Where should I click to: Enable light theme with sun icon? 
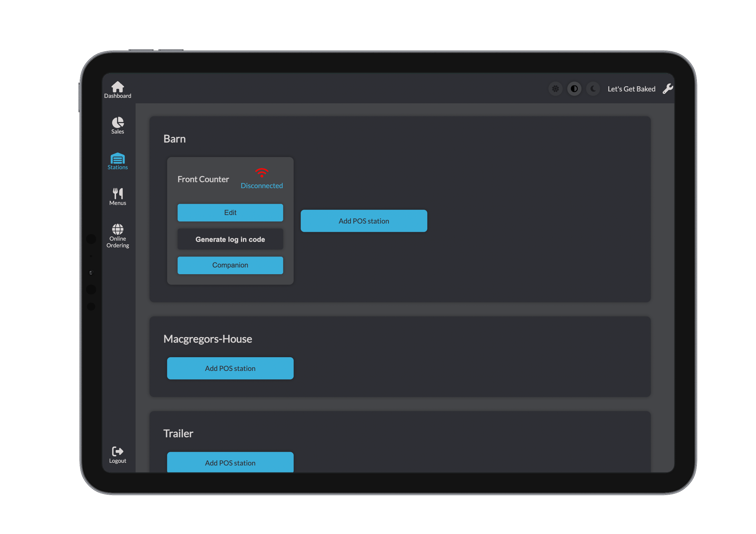(555, 88)
